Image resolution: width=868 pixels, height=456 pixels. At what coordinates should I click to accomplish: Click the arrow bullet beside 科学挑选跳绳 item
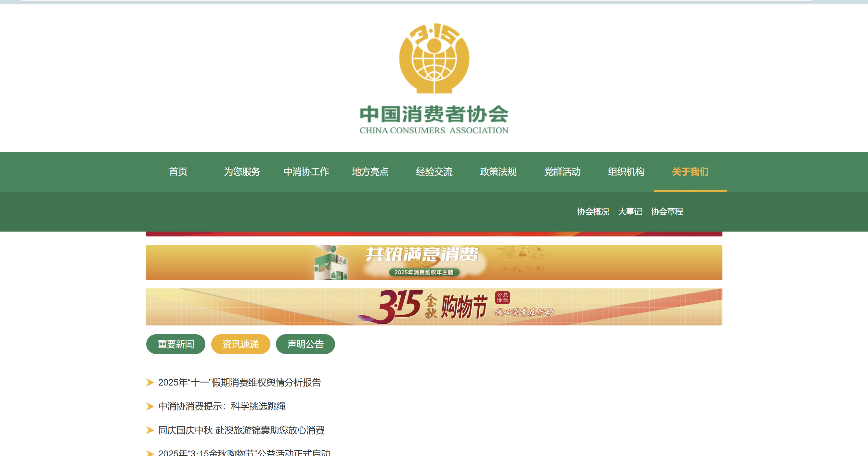coord(149,406)
